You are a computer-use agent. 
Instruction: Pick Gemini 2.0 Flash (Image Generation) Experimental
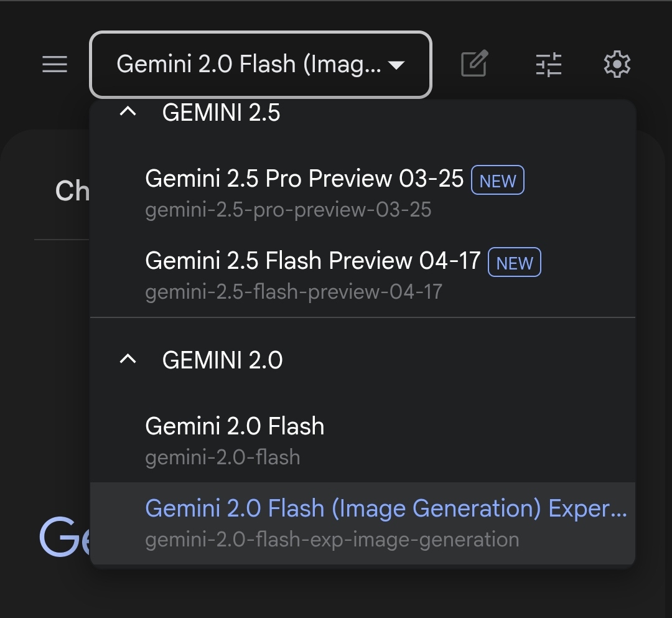pyautogui.click(x=363, y=523)
